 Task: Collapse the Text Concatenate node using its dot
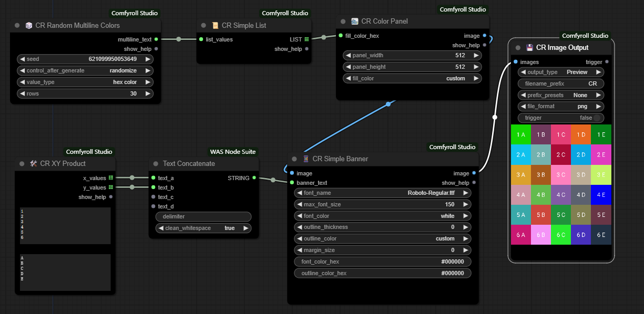click(x=156, y=163)
